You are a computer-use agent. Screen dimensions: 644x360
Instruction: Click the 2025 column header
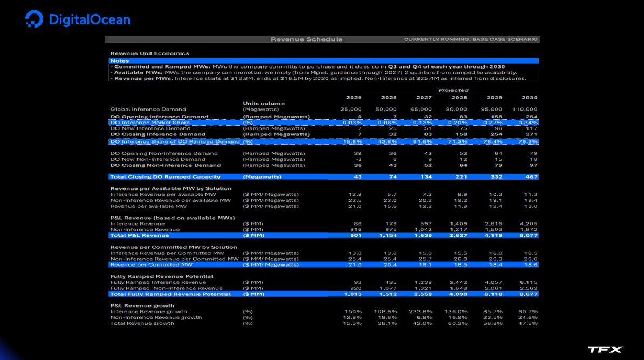click(354, 97)
